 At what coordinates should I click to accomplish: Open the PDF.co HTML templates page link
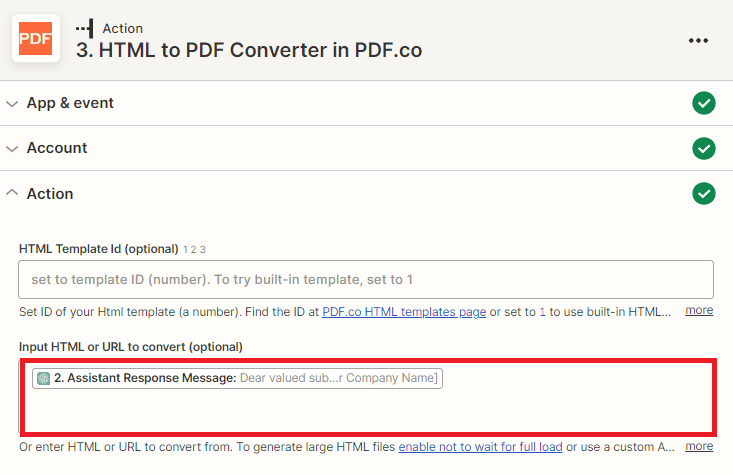coord(404,312)
